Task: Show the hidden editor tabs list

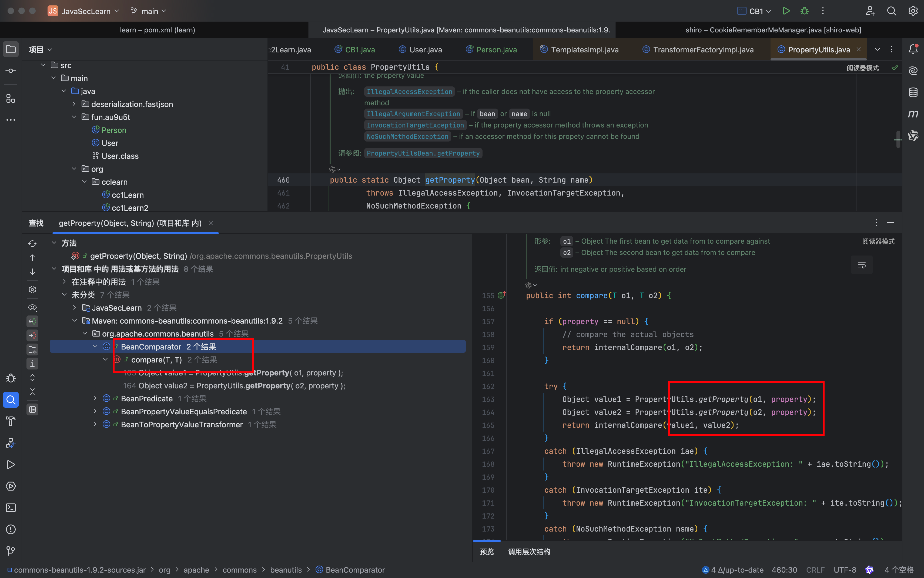Action: click(877, 49)
